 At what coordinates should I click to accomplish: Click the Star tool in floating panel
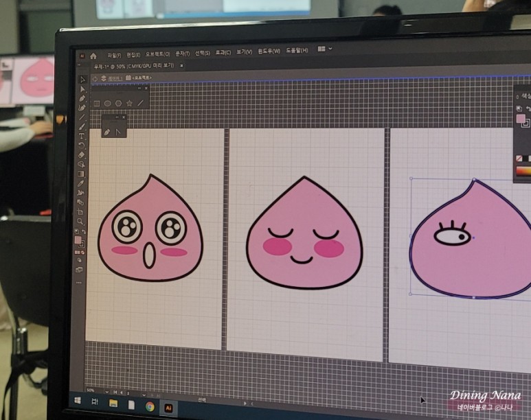coord(129,103)
